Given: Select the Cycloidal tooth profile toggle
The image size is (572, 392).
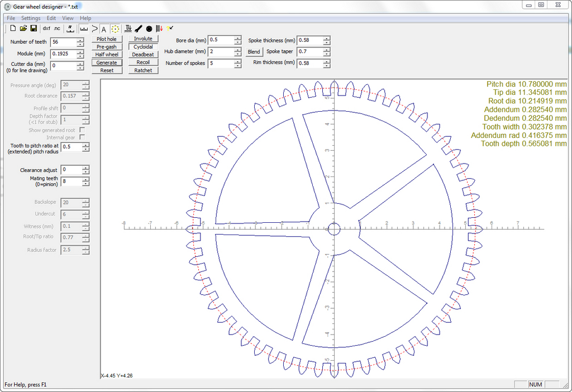Looking at the screenshot, I should (x=143, y=47).
